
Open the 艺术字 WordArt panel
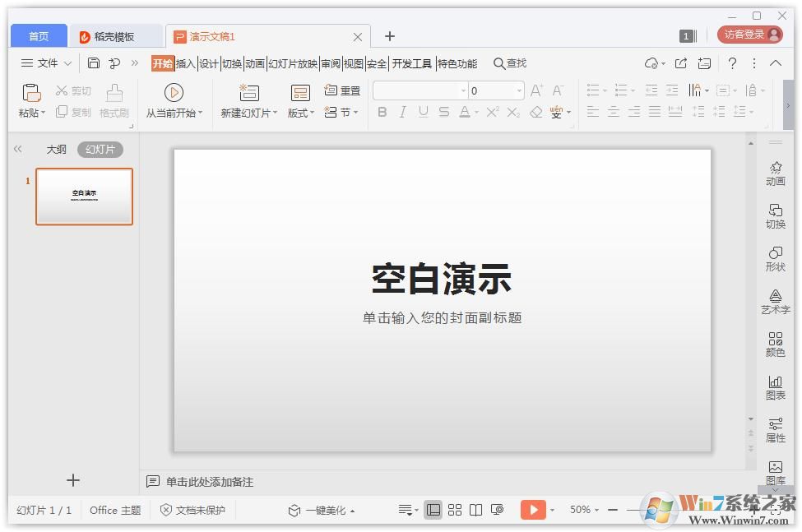tap(775, 301)
